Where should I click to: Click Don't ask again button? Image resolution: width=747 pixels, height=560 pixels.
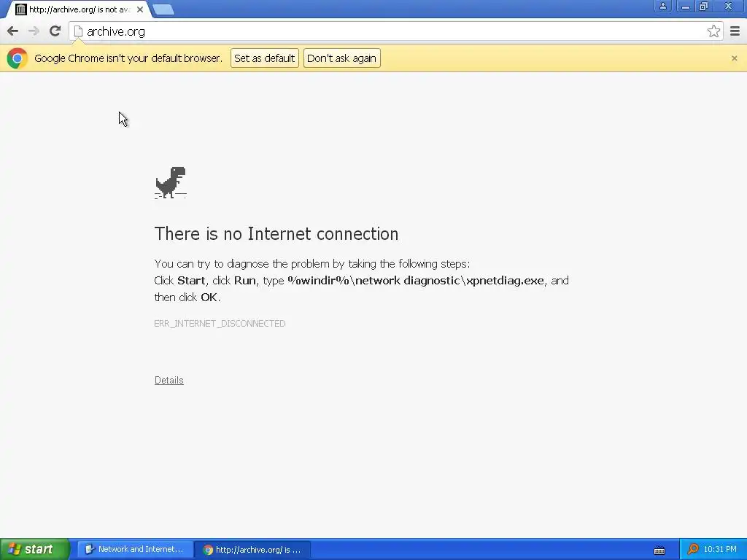pos(341,58)
